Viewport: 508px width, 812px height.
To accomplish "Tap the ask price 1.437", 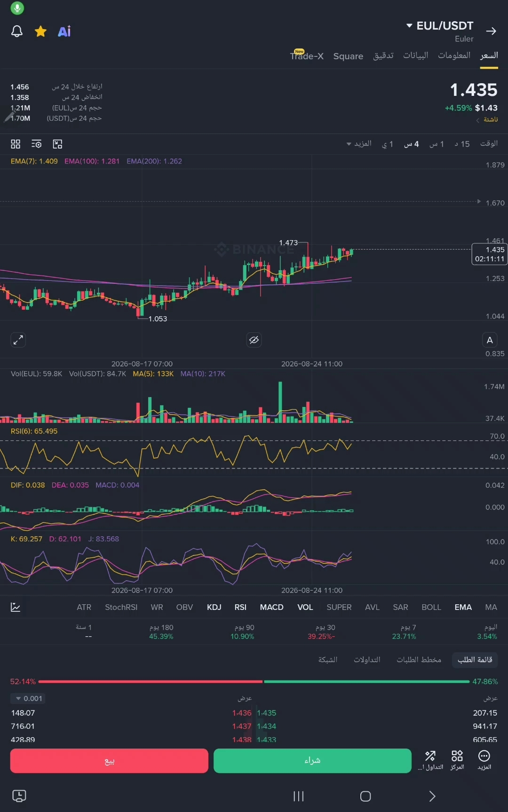I will pyautogui.click(x=242, y=726).
